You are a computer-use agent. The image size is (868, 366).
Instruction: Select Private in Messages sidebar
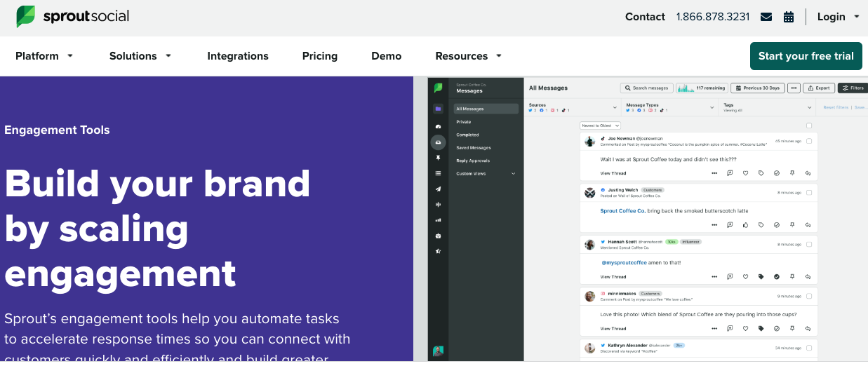click(x=464, y=122)
